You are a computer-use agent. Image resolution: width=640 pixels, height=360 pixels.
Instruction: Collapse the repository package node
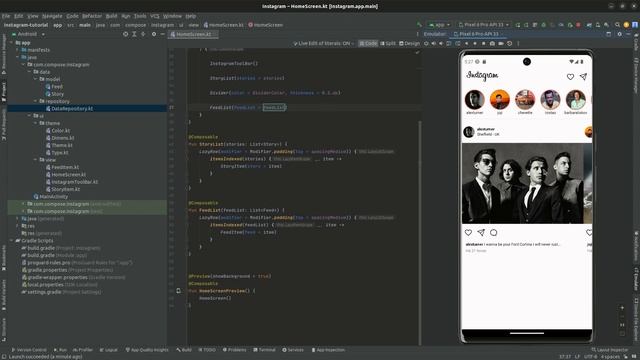coord(36,101)
